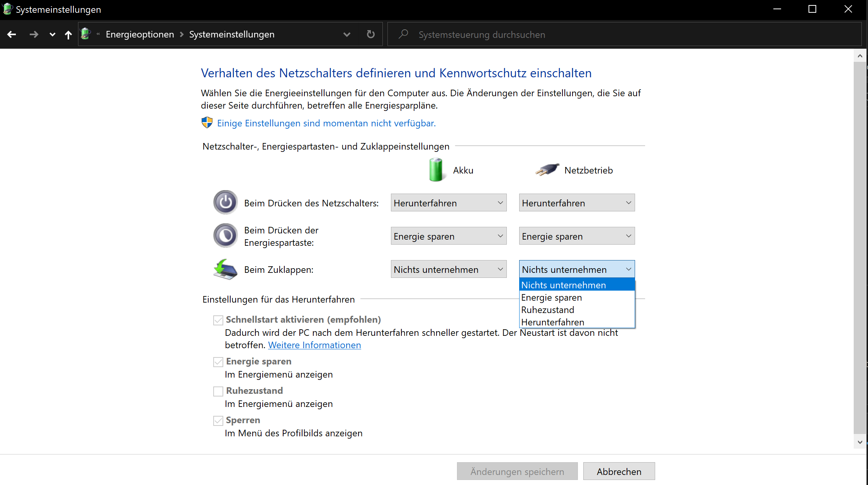
Task: Open Zuklappen dropdown under Akku
Action: tap(448, 269)
